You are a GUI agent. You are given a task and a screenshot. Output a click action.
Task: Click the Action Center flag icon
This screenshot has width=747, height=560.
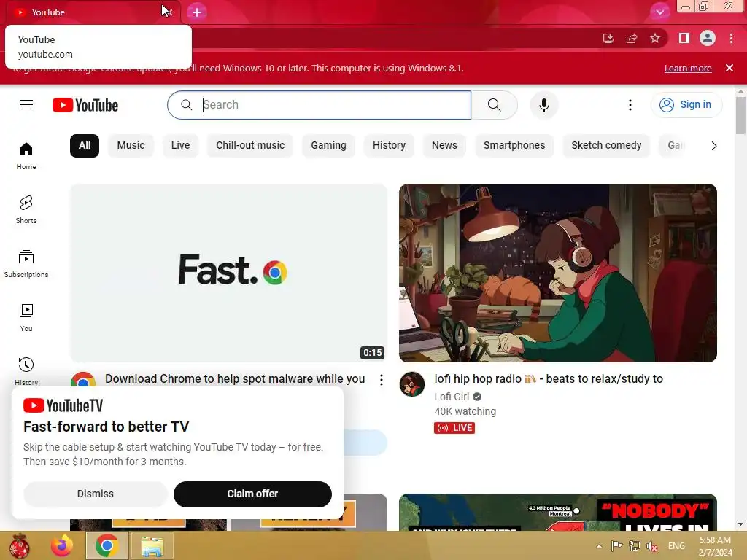(616, 546)
